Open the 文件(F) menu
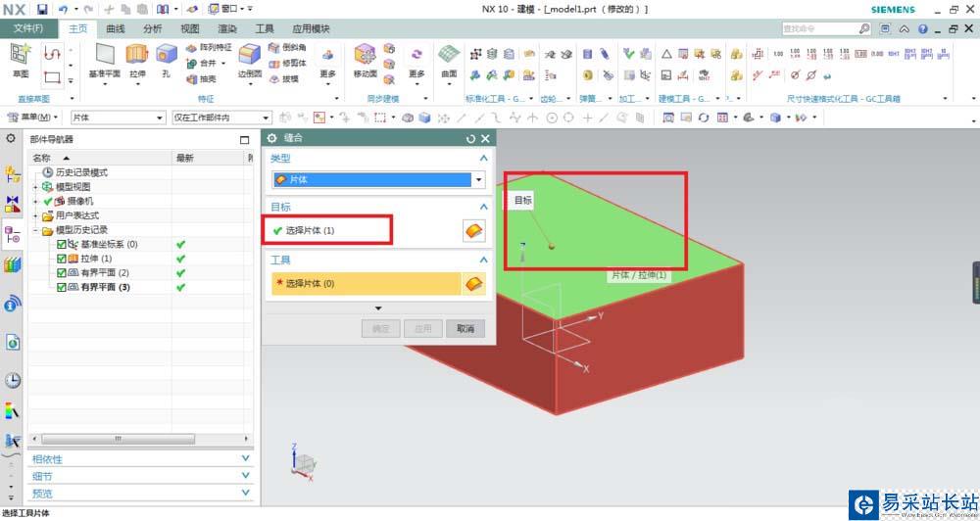This screenshot has width=980, height=521. click(28, 28)
